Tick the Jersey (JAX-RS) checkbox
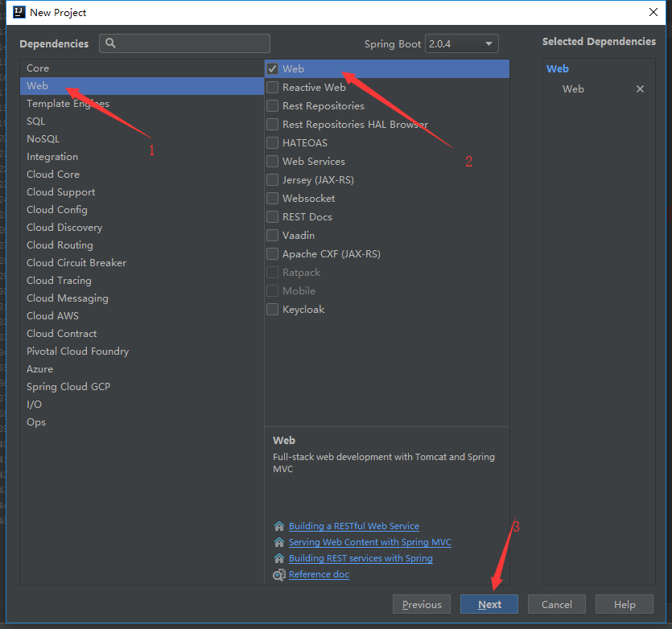Image resolution: width=672 pixels, height=629 pixels. pyautogui.click(x=273, y=179)
